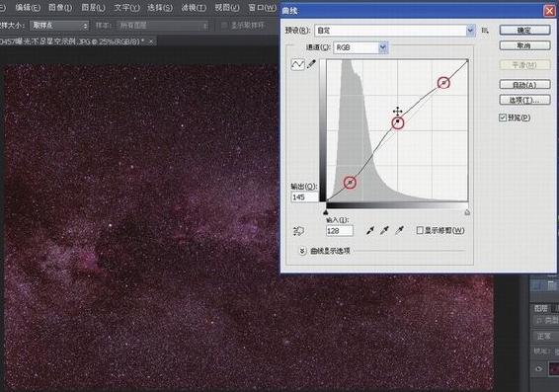
Task: Click the 输入 input value field showing 128
Action: click(340, 231)
